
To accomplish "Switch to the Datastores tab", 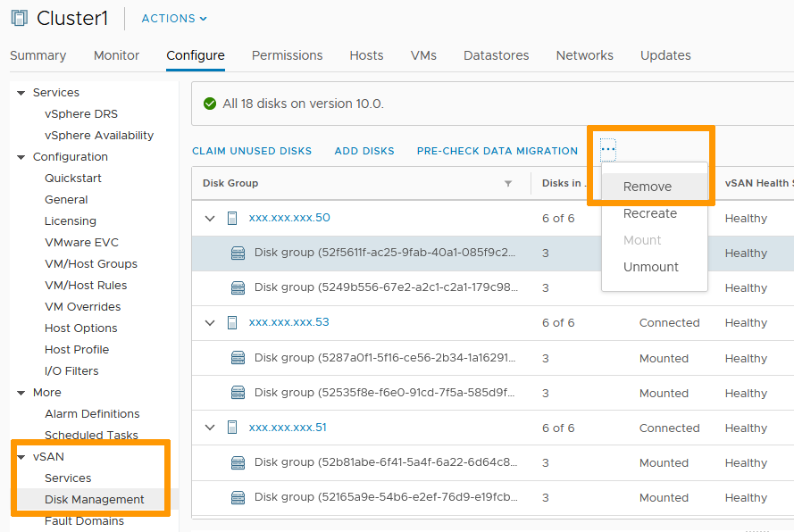I will pos(496,55).
